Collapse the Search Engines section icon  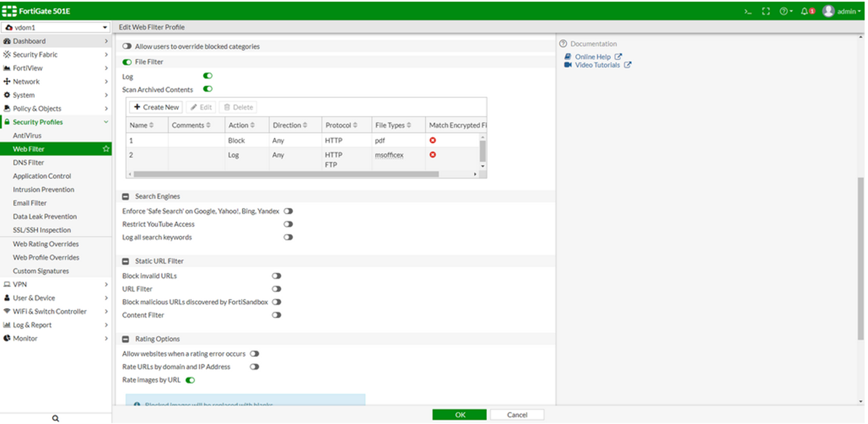tap(126, 197)
